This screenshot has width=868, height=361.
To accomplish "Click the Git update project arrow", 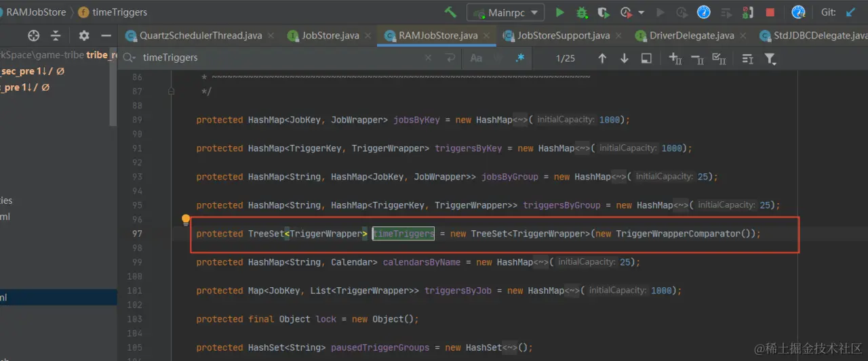I will click(x=850, y=12).
